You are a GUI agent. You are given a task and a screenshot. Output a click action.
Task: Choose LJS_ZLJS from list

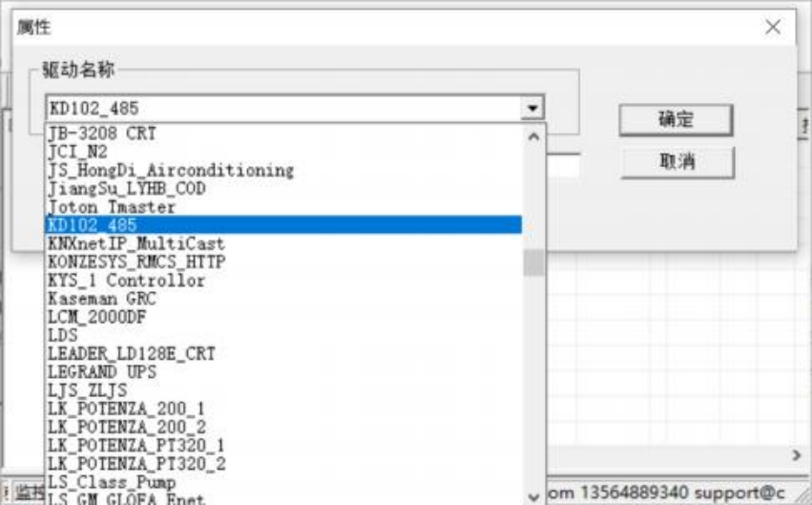283,390
